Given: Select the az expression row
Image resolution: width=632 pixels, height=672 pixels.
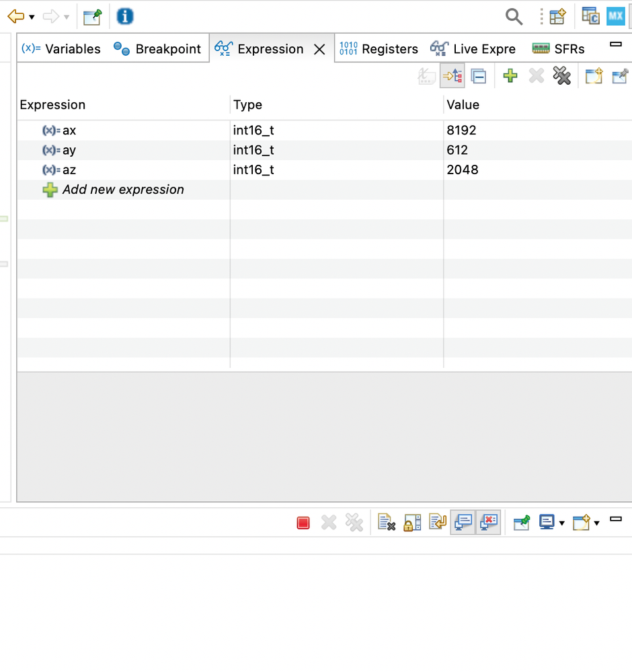Looking at the screenshot, I should click(x=324, y=170).
